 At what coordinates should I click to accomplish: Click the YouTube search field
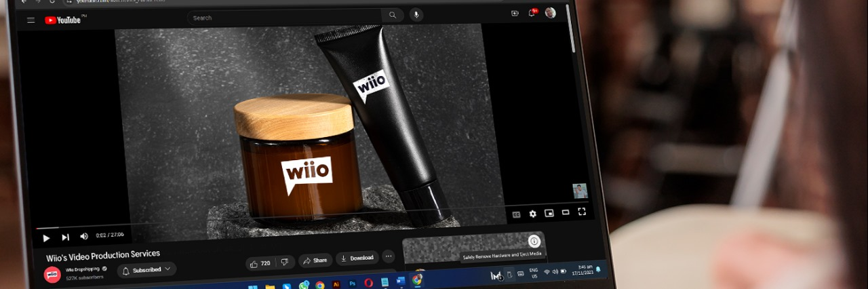pos(285,18)
